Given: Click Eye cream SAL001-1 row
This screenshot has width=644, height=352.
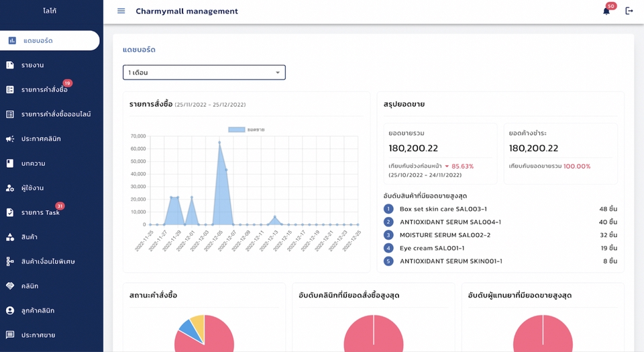Looking at the screenshot, I should pos(500,248).
